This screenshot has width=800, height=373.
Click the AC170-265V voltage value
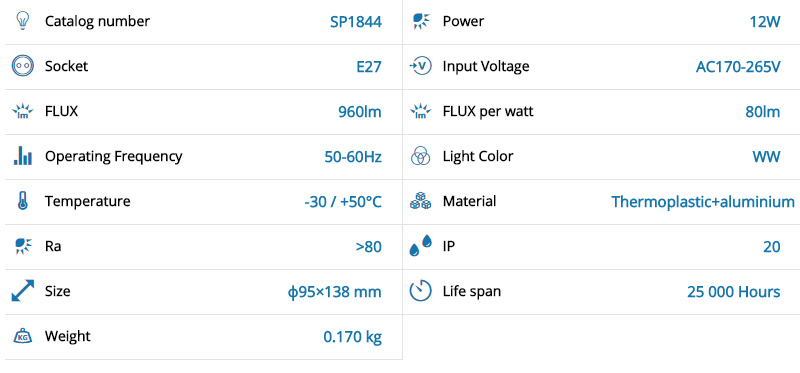click(x=738, y=67)
